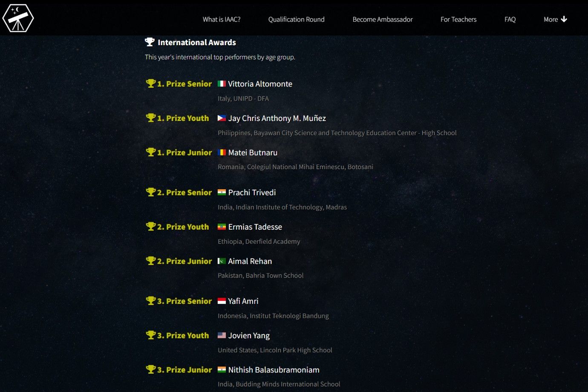The width and height of the screenshot is (588, 392).
Task: Click the trophy icon for 1. Prize Senior
Action: coord(150,84)
